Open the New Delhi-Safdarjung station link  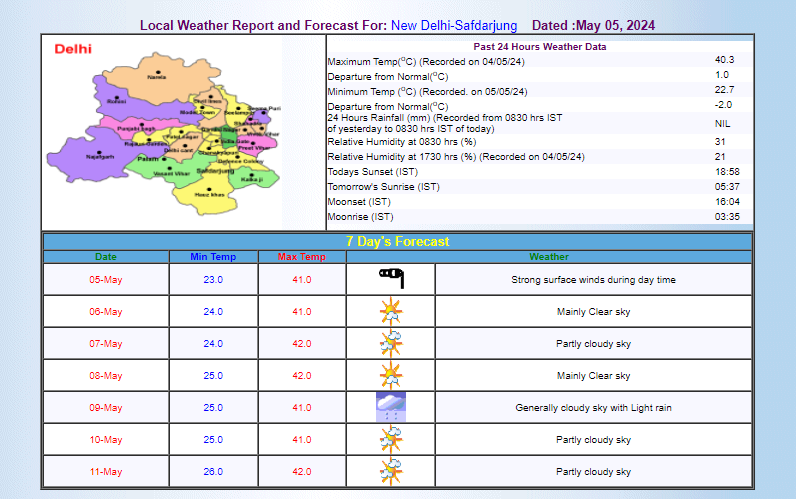[454, 25]
